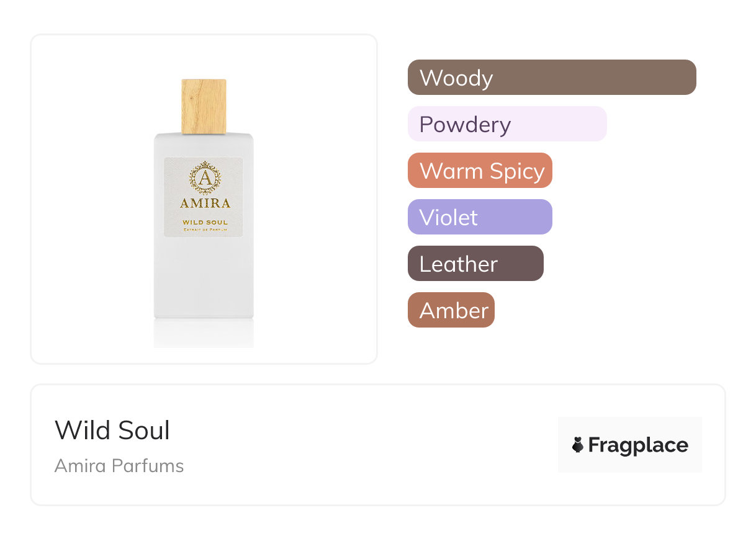Click the Extrait de Parfum label text
Image resolution: width=756 pixels, height=536 pixels.
pos(205,230)
